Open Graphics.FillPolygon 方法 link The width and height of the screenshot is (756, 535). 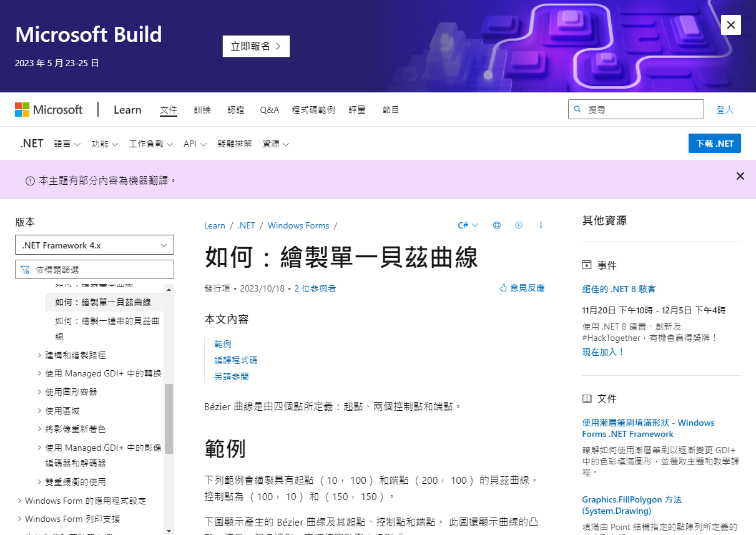point(632,505)
